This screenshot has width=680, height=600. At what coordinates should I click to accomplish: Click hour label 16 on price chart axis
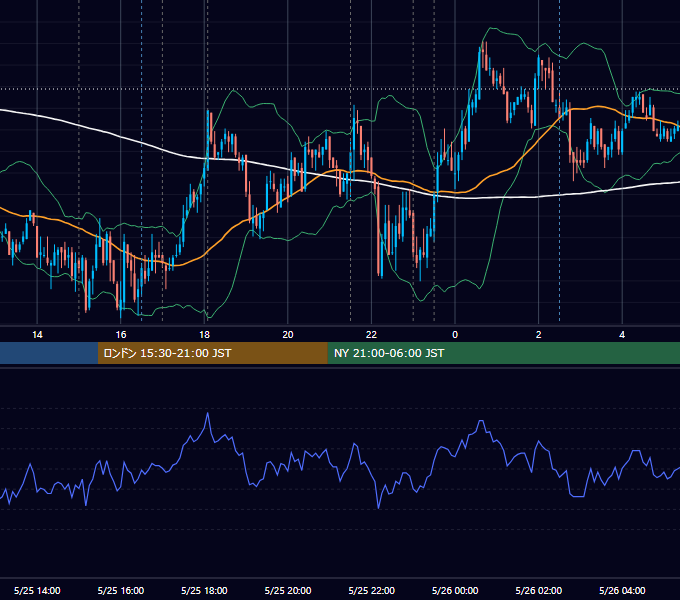point(121,335)
